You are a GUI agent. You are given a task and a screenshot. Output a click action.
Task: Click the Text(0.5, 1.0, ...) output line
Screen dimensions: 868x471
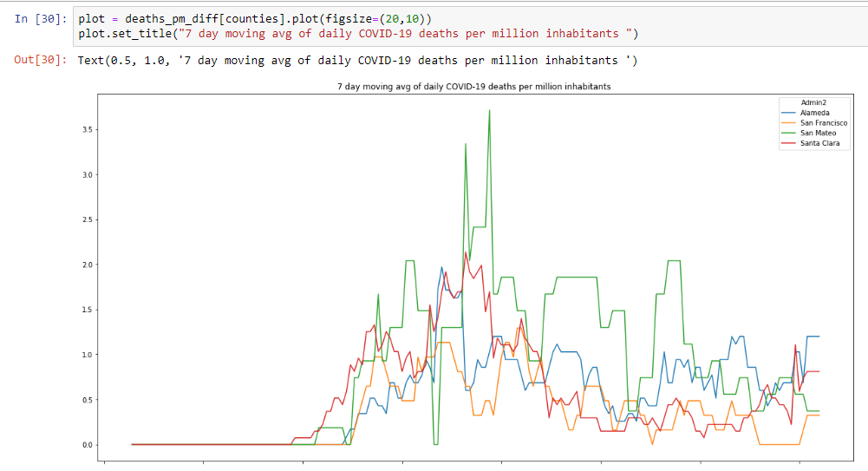357,60
